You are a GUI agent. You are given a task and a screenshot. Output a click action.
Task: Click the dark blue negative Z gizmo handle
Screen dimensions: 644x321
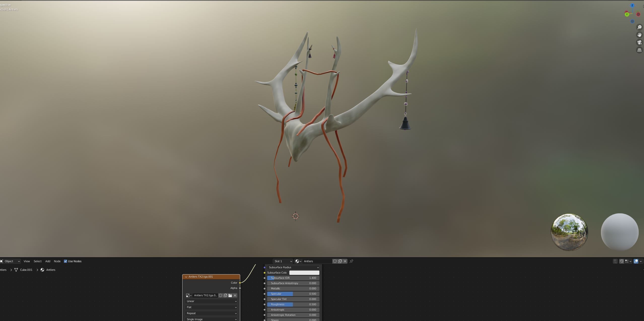click(x=632, y=21)
